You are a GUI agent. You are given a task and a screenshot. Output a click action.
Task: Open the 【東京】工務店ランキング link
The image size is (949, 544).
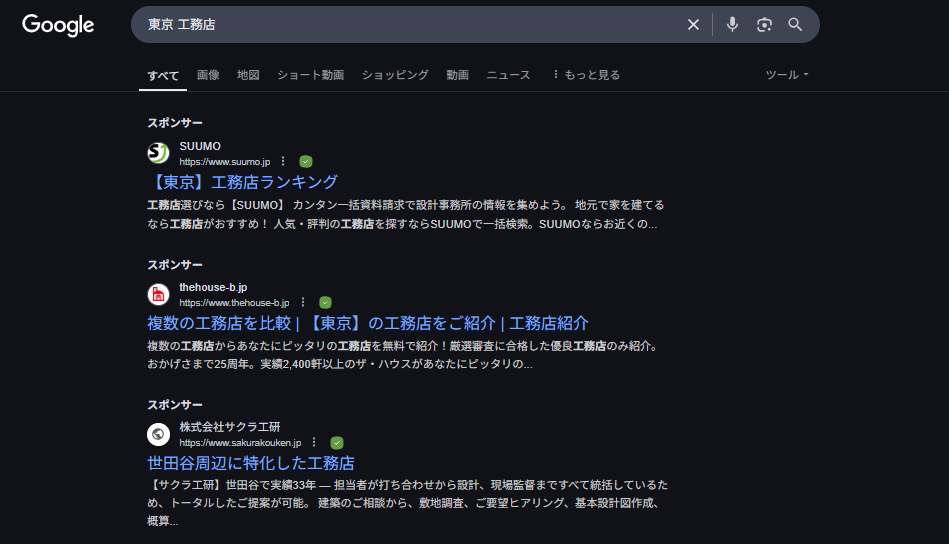[243, 182]
